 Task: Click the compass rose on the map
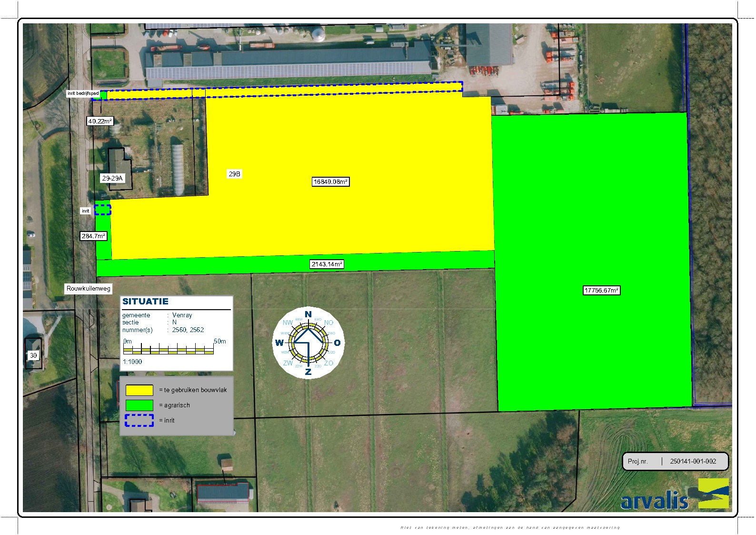[308, 343]
